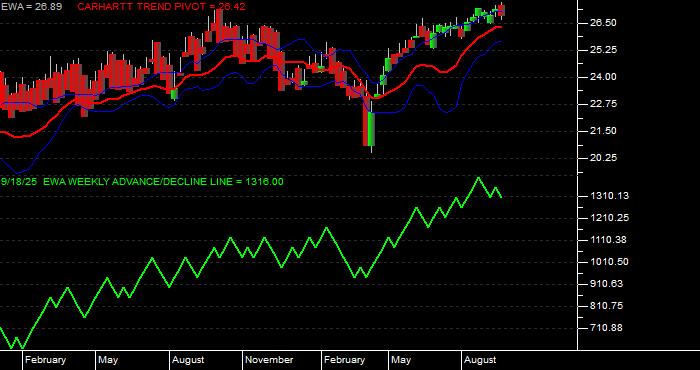700x370 pixels.
Task: Click the November label on the time axis
Action: point(269,360)
